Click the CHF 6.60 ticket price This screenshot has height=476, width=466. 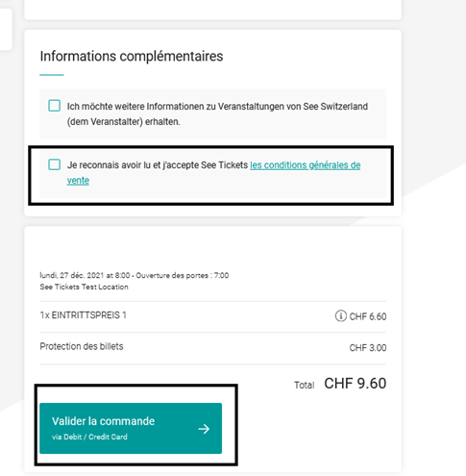click(x=368, y=316)
